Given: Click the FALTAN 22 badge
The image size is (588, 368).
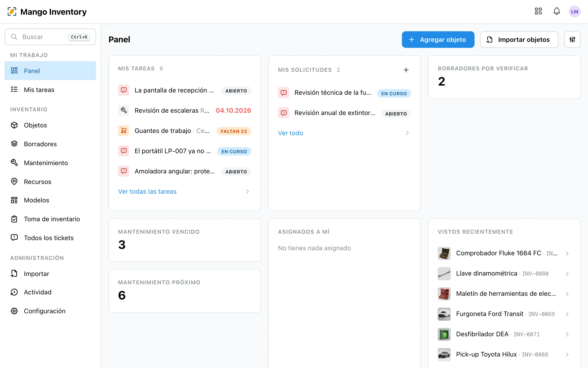Looking at the screenshot, I should pos(234,131).
